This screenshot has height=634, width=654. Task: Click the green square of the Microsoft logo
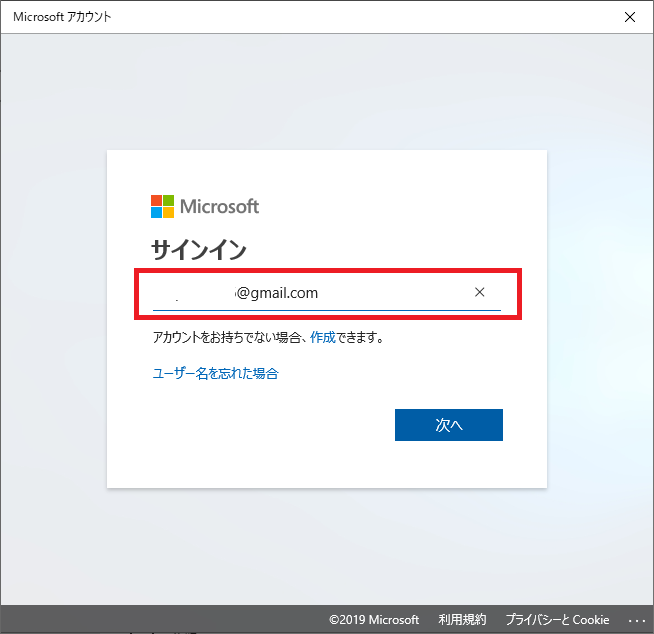[168, 200]
